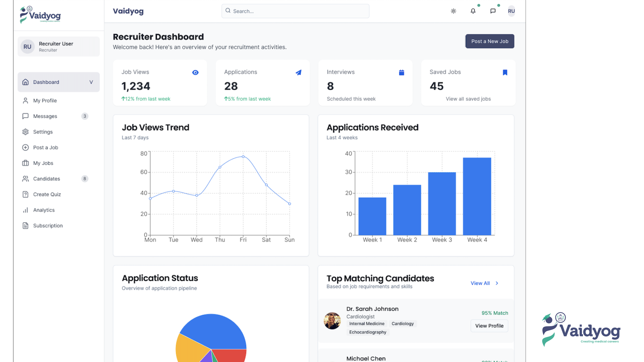Screen dimensions: 644x362
Task: Click the Create Quiz document icon
Action: tap(25, 194)
